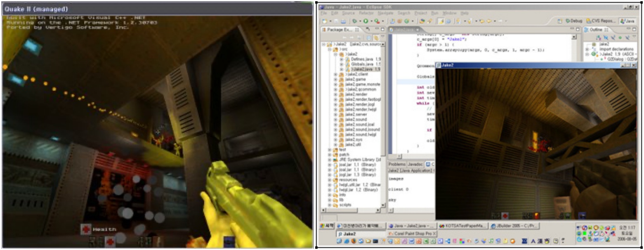Open Java - Jake2.java taskbar button
Screen dimensions: 644x250
coord(412,226)
